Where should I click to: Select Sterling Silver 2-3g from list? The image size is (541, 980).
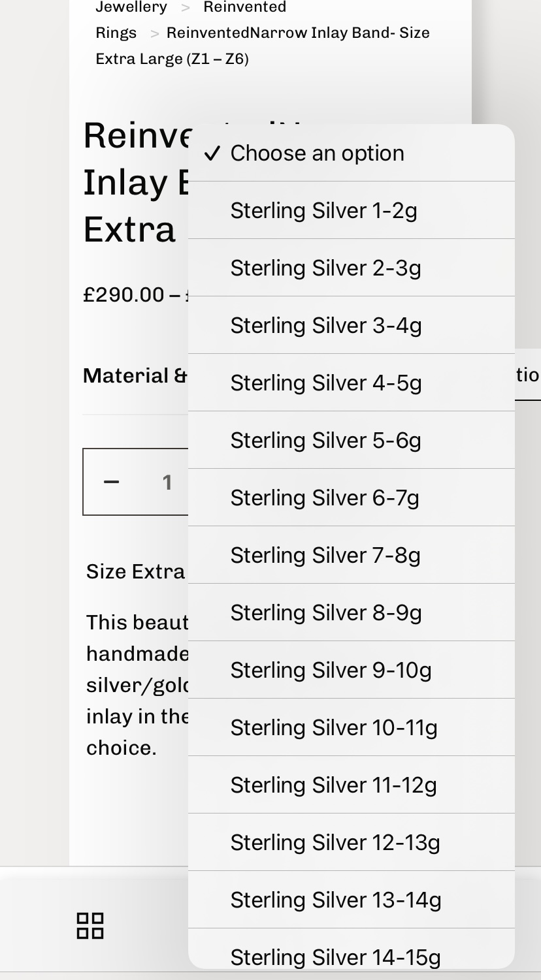(x=325, y=268)
